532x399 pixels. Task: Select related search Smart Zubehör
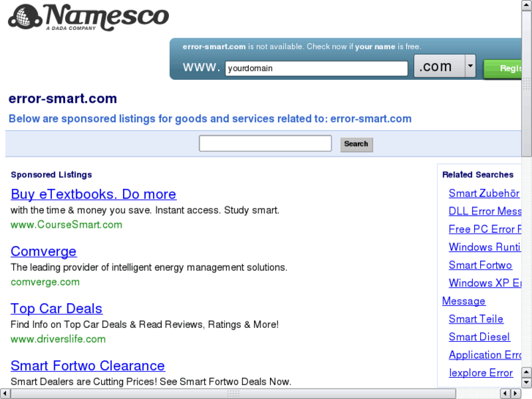tap(484, 193)
